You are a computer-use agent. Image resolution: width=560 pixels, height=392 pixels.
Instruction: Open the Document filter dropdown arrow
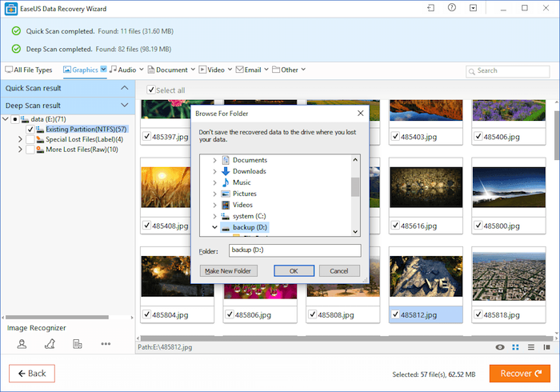193,70
